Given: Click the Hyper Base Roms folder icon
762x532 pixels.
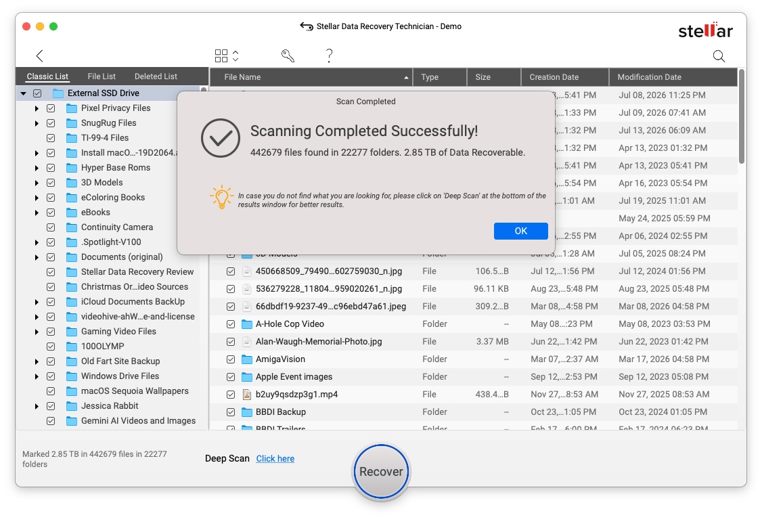Looking at the screenshot, I should click(72, 168).
